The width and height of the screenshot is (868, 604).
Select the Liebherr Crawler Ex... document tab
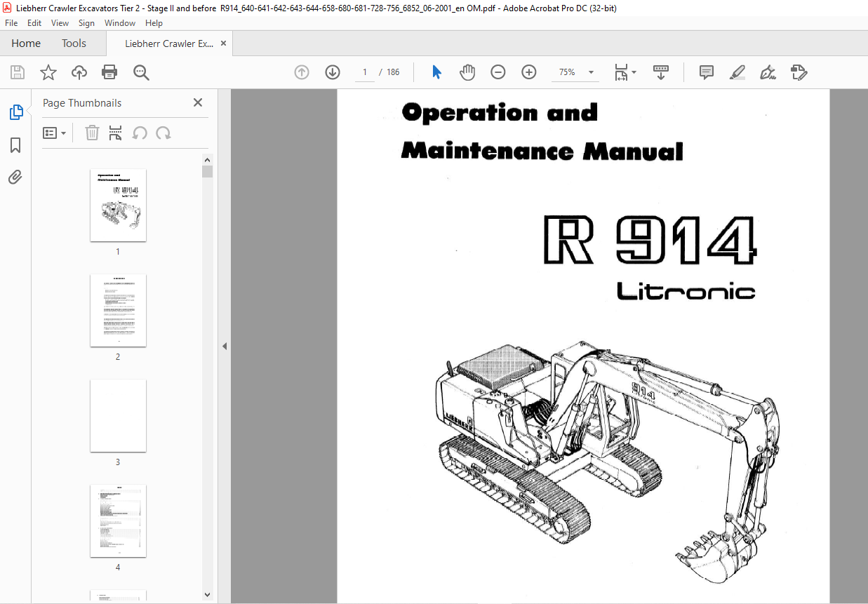tap(169, 43)
